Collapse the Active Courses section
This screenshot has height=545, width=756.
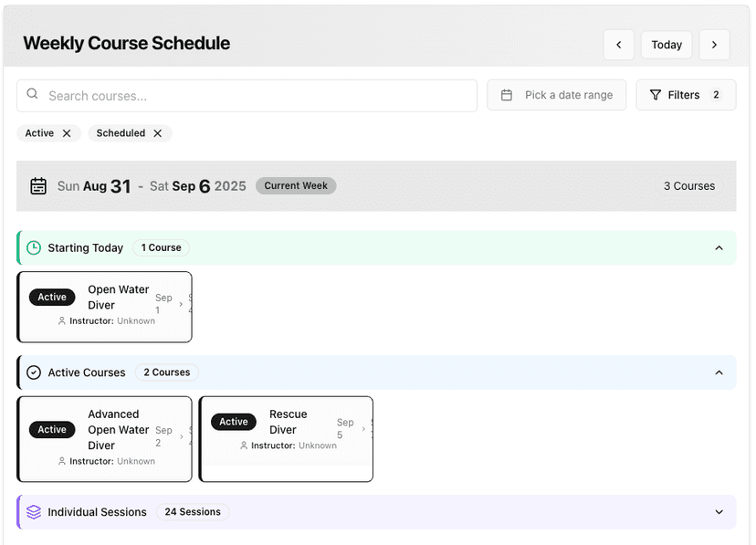point(719,372)
